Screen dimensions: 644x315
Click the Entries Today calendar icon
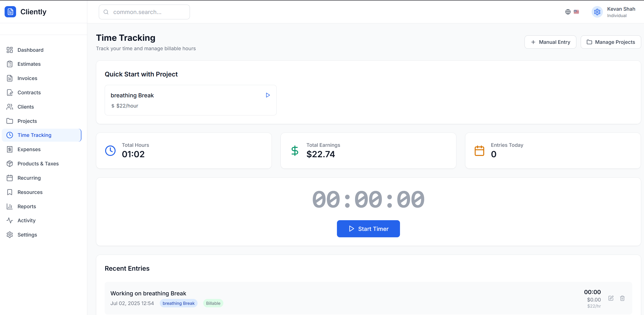pyautogui.click(x=479, y=151)
